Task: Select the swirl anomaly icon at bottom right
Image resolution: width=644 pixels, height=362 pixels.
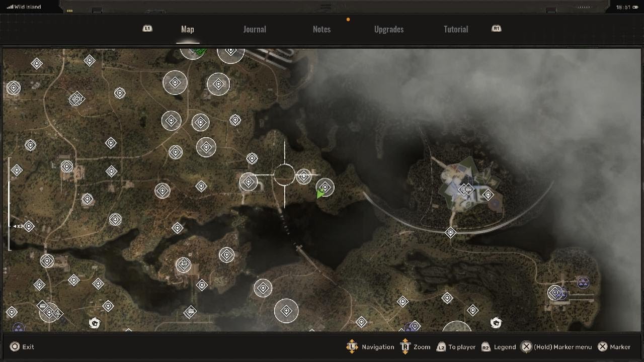Action: click(496, 322)
